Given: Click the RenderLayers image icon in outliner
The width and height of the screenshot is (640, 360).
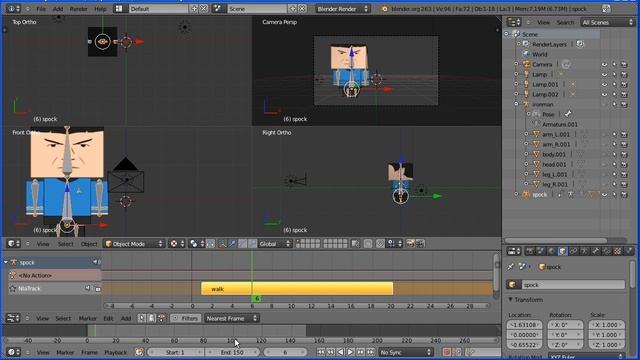Looking at the screenshot, I should [580, 44].
